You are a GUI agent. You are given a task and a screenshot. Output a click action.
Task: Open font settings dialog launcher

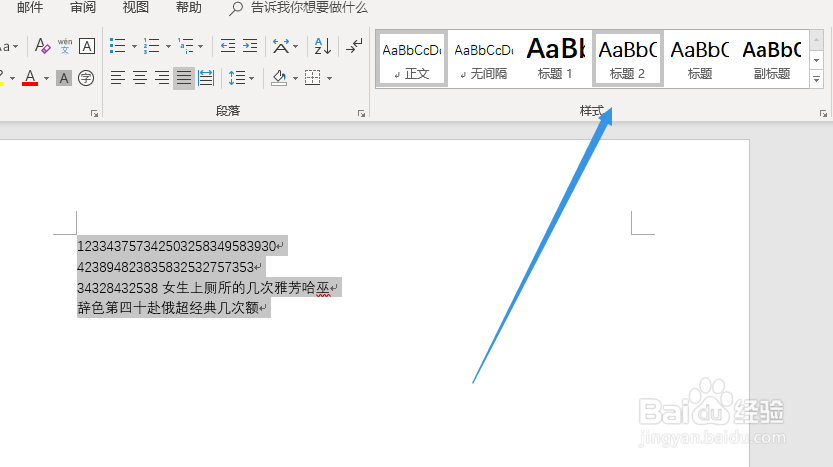pos(94,113)
